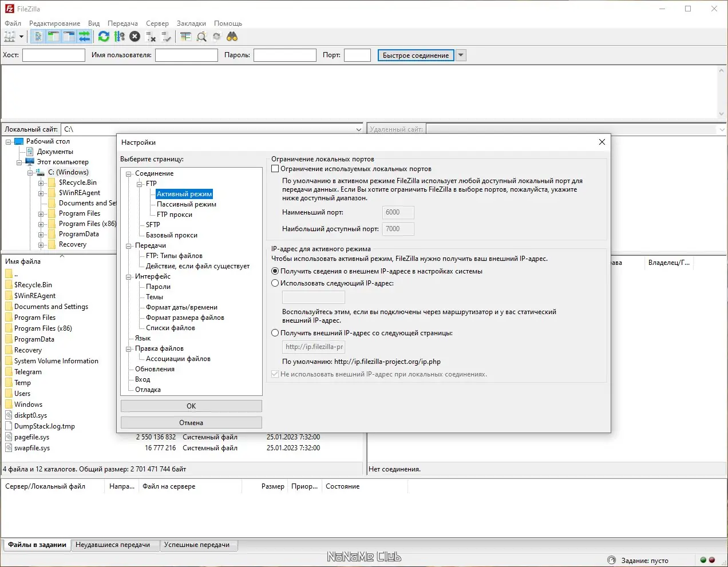The height and width of the screenshot is (567, 728).
Task: Click the cancel current operation icon
Action: 134,37
